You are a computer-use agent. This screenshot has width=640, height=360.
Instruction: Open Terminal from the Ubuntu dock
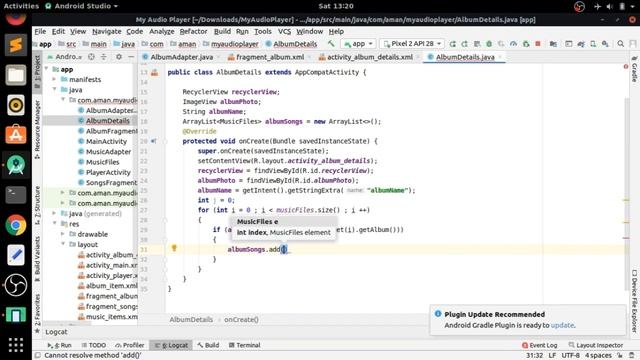[x=16, y=195]
